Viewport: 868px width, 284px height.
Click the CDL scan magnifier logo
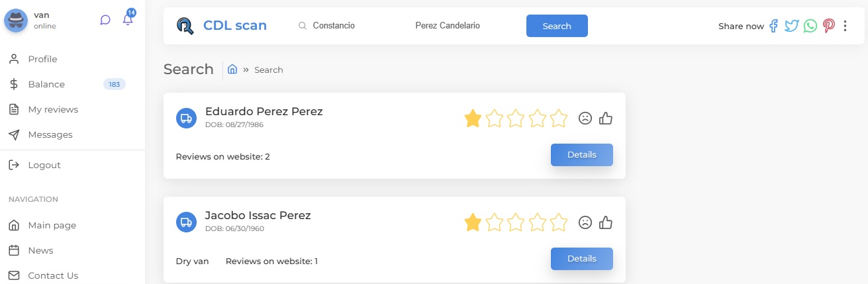185,26
